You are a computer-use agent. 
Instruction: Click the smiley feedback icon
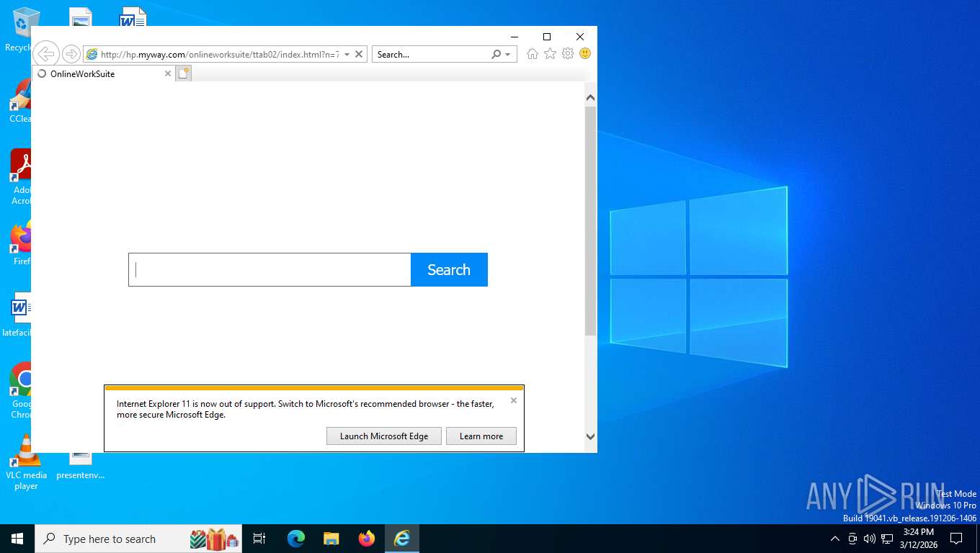585,54
